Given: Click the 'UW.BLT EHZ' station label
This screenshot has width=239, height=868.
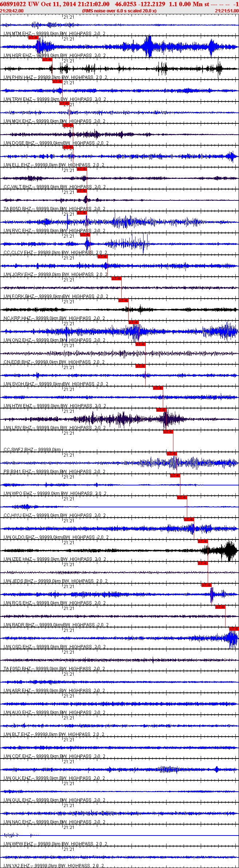Looking at the screenshot, I should (x=17, y=734).
